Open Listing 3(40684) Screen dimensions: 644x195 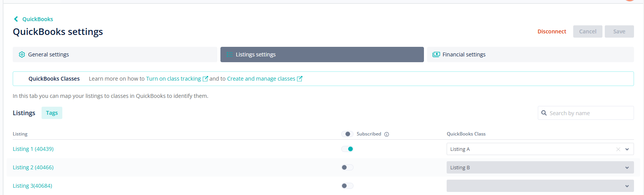[32, 186]
